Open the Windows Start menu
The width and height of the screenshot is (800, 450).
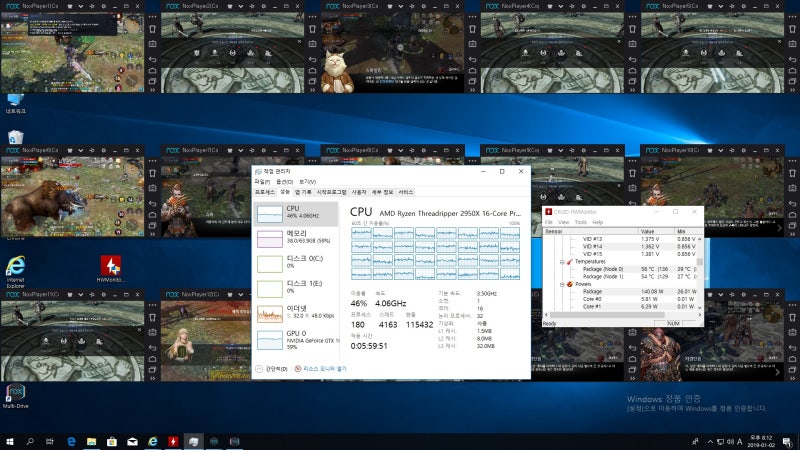coord(10,442)
